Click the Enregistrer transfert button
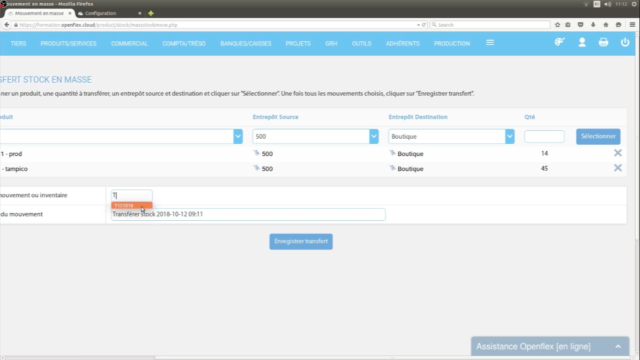 (x=301, y=242)
